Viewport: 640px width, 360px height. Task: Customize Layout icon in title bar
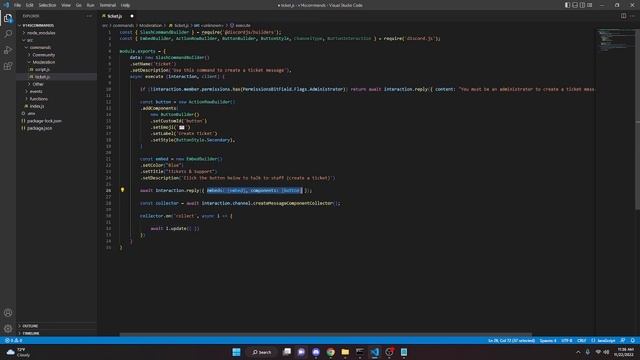589,5
